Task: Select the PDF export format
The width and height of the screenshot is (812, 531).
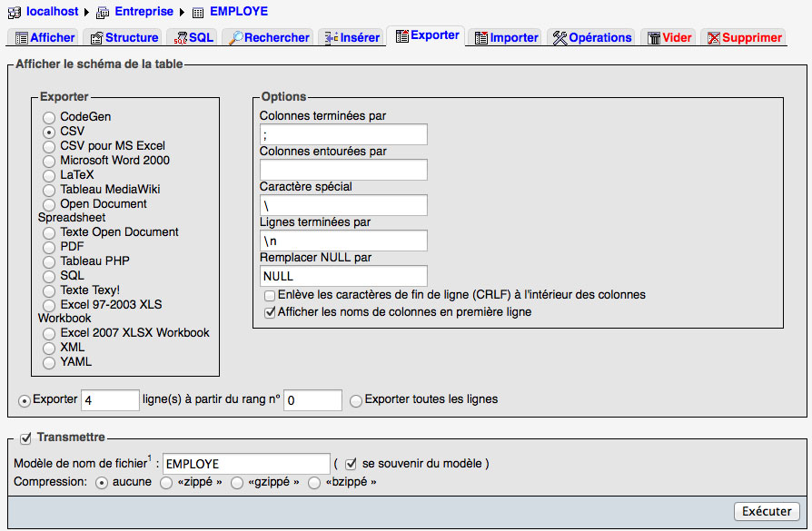Action: [x=49, y=246]
